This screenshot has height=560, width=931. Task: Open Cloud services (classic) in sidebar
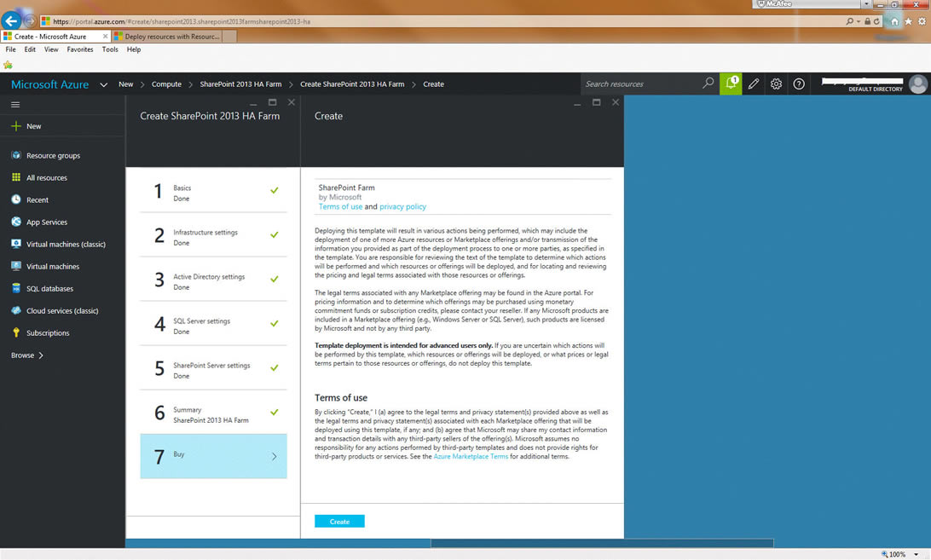(62, 310)
